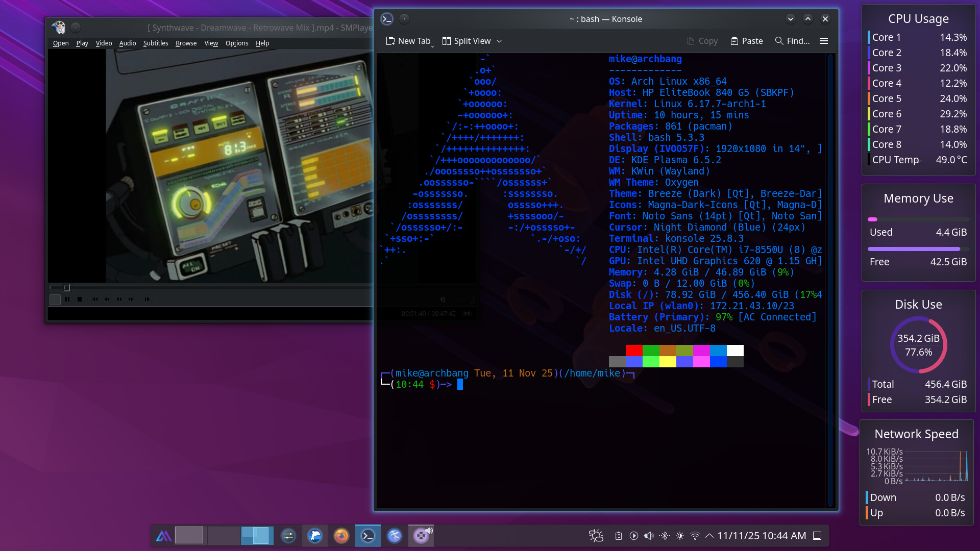980x551 pixels.
Task: Click the New Tab button
Action: (408, 41)
